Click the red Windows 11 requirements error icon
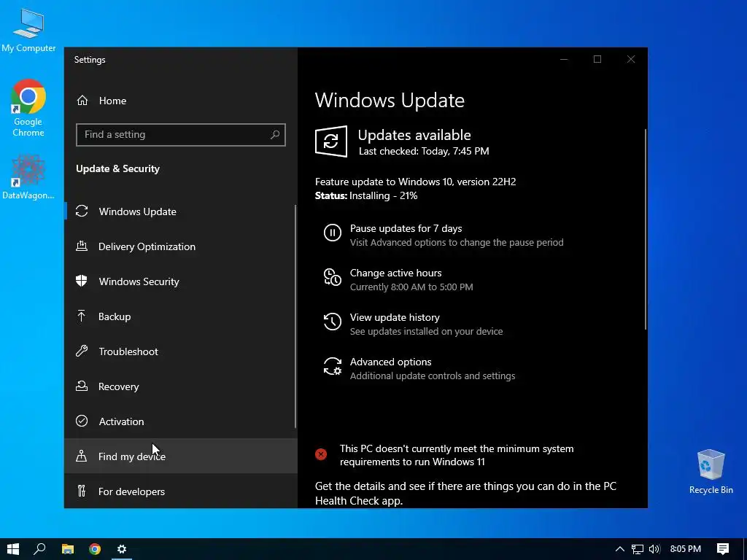 pos(321,454)
